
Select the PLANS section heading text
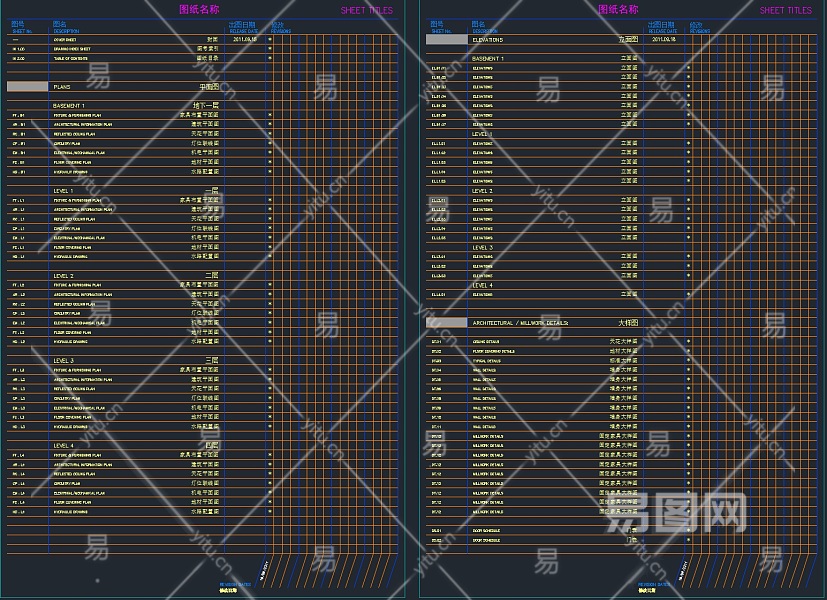(62, 87)
